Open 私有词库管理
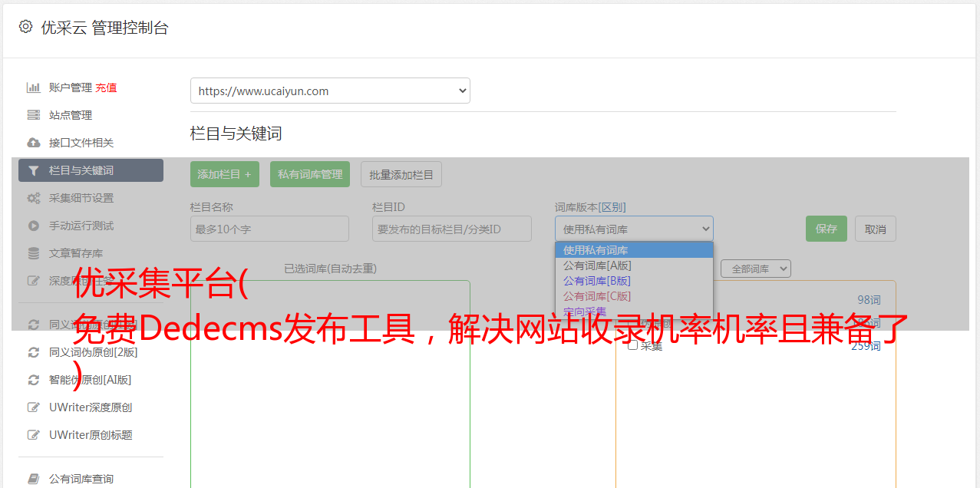The width and height of the screenshot is (980, 488). coord(310,174)
